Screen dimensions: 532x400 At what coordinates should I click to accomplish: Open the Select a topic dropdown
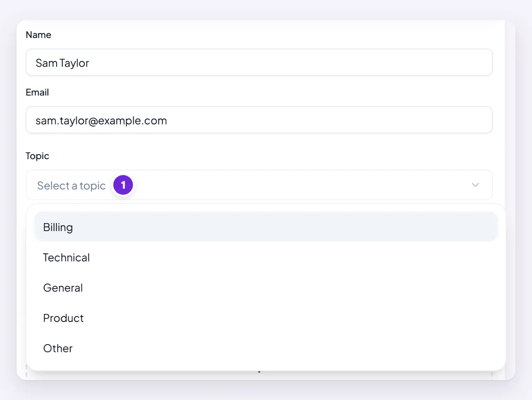pyautogui.click(x=259, y=185)
